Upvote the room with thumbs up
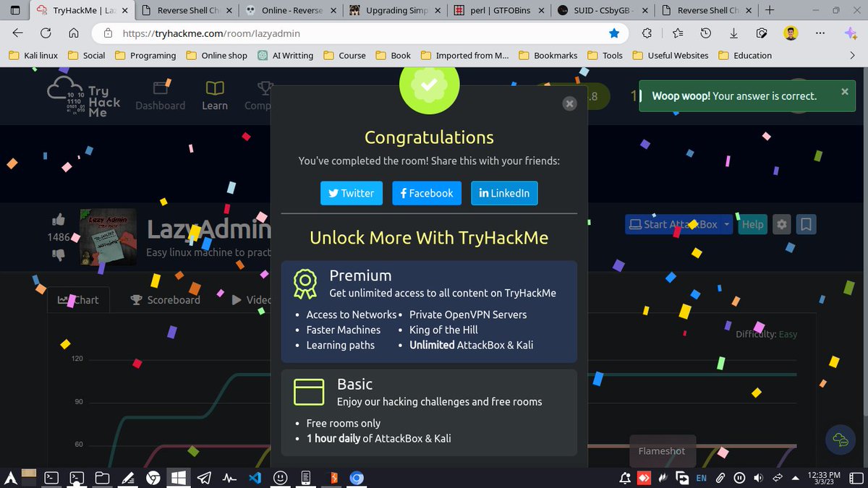 (58, 220)
